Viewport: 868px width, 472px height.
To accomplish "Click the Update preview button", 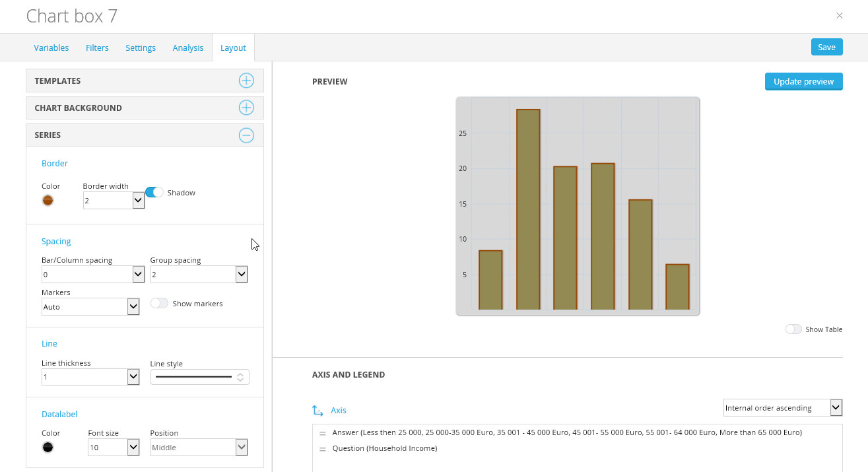I will click(803, 81).
